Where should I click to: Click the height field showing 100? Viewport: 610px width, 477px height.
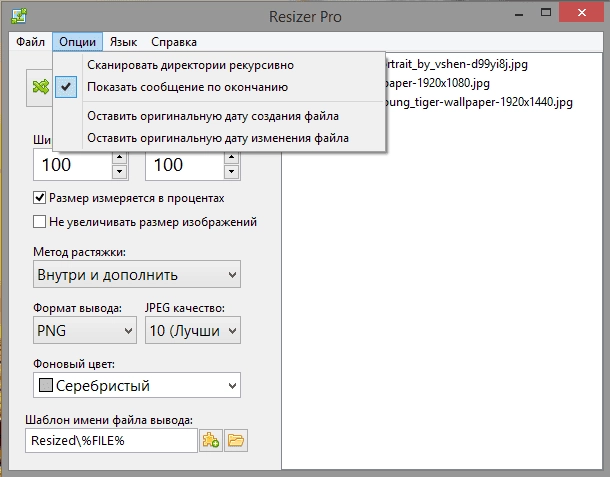pos(185,165)
